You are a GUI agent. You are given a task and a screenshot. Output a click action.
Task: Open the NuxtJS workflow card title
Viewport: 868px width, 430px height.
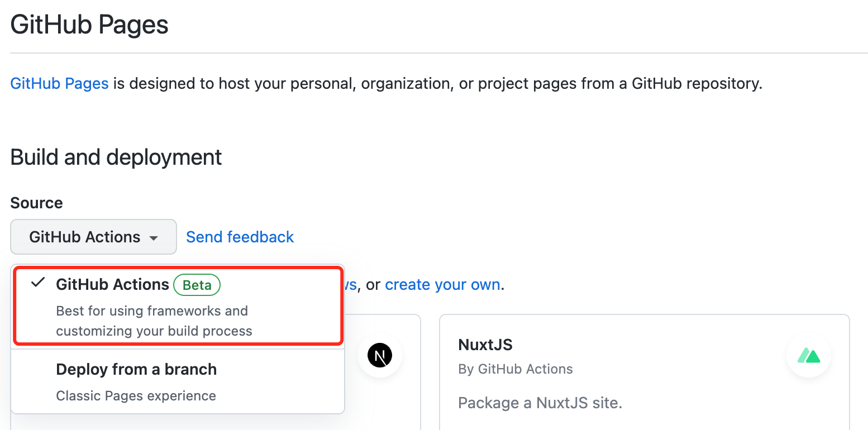[485, 345]
